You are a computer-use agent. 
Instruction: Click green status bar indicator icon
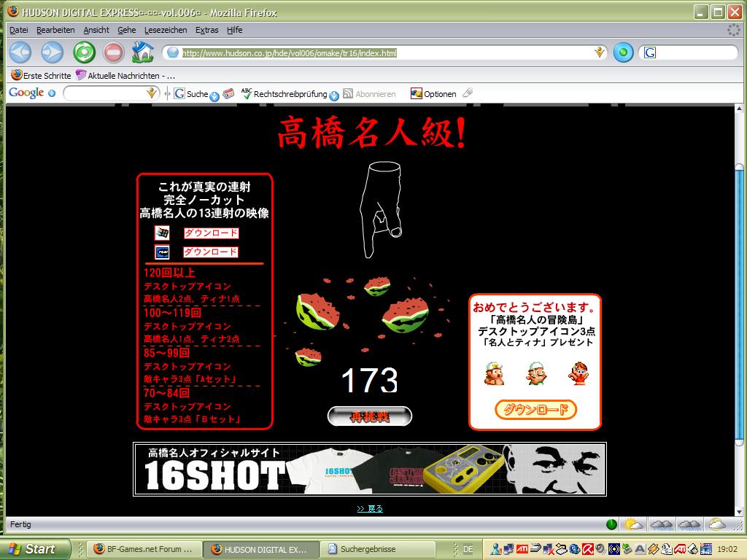[x=612, y=525]
